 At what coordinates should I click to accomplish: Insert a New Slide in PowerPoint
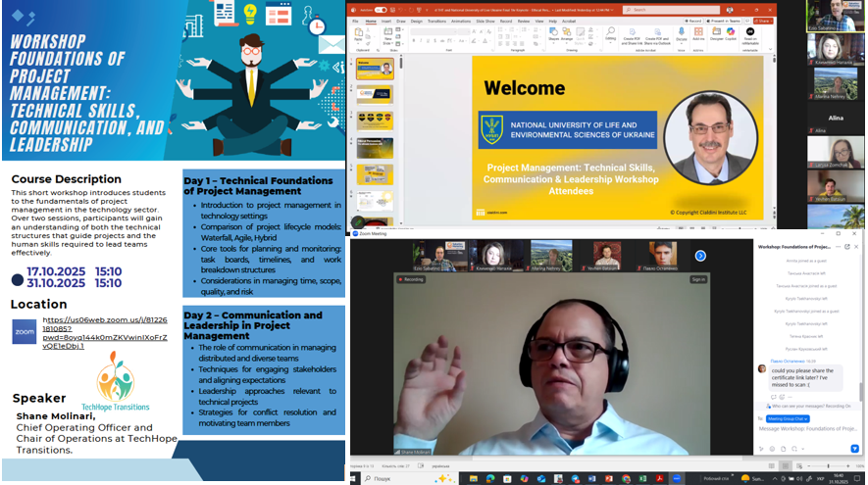tap(387, 35)
